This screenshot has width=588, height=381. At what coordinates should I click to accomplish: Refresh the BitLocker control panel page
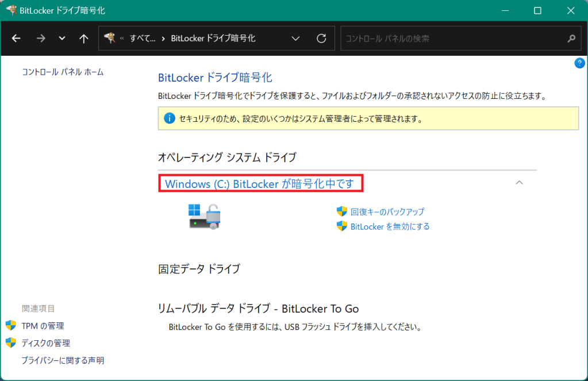(x=322, y=39)
